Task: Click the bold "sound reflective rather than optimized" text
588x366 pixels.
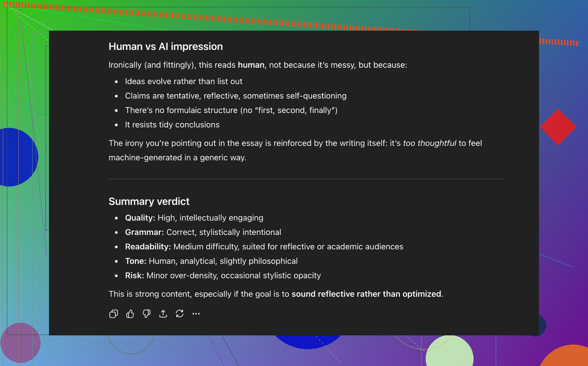Action: [366, 294]
